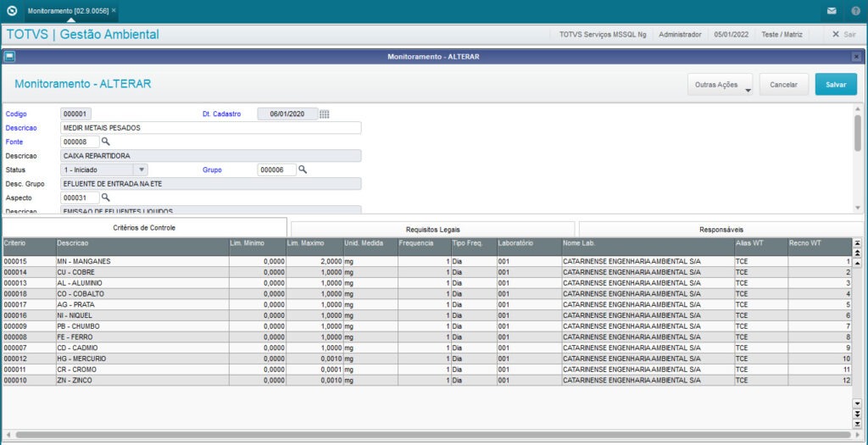This screenshot has width=868, height=445.
Task: Move the grid down one row with arrow
Action: tap(858, 403)
